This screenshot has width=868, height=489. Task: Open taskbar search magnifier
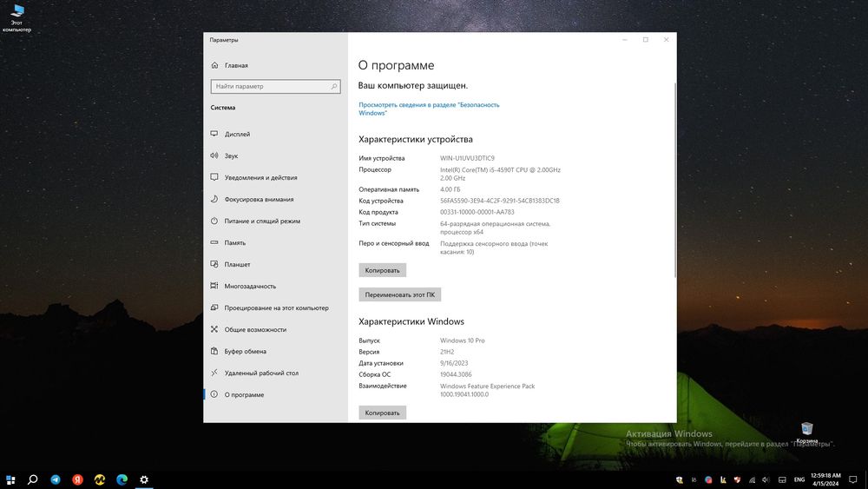click(x=33, y=479)
